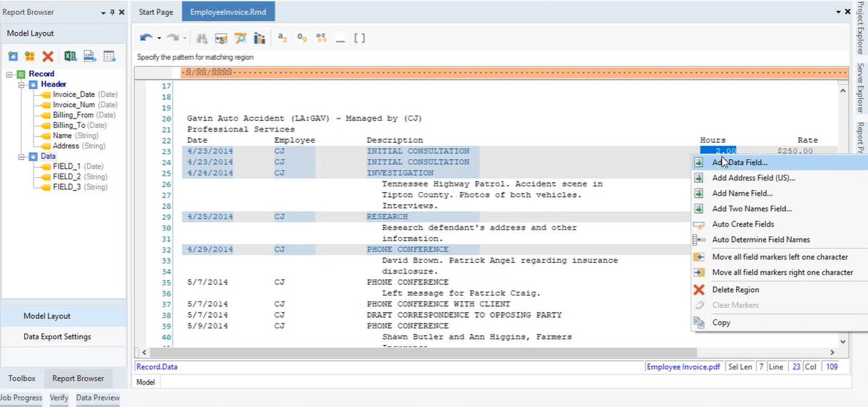Collapse the Data node in the tree
This screenshot has width=868, height=407.
[22, 156]
